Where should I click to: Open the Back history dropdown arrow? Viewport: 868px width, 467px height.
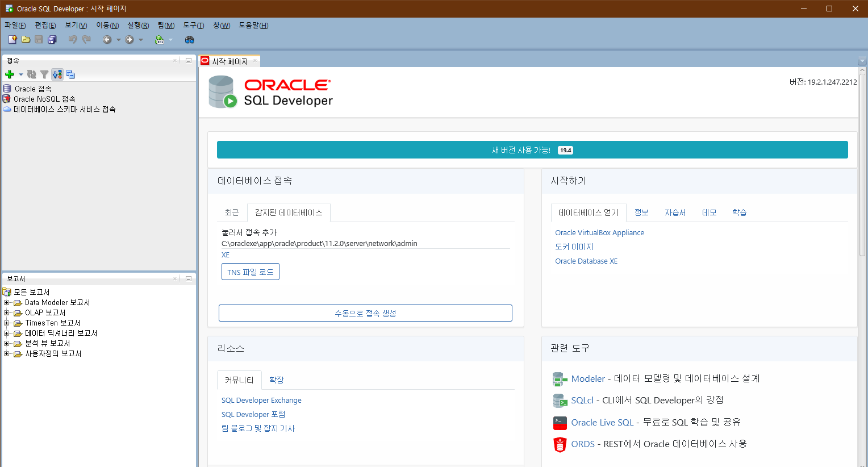(x=119, y=40)
